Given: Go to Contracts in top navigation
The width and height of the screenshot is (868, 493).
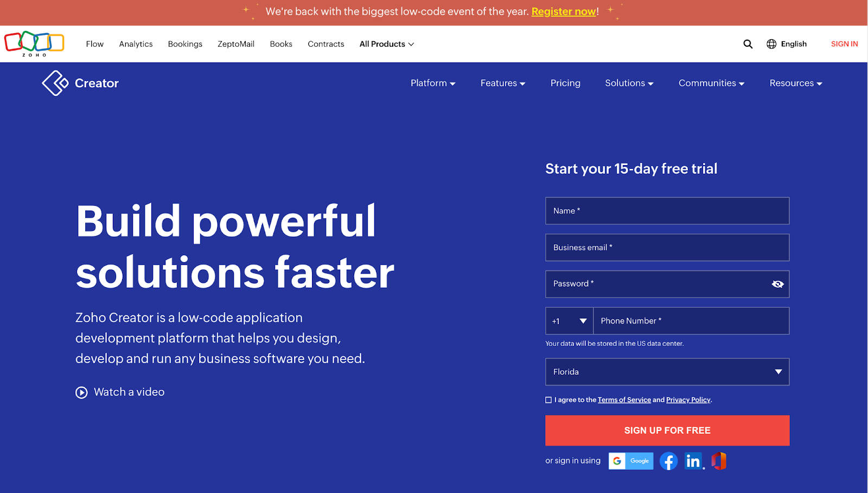Looking at the screenshot, I should pos(326,44).
